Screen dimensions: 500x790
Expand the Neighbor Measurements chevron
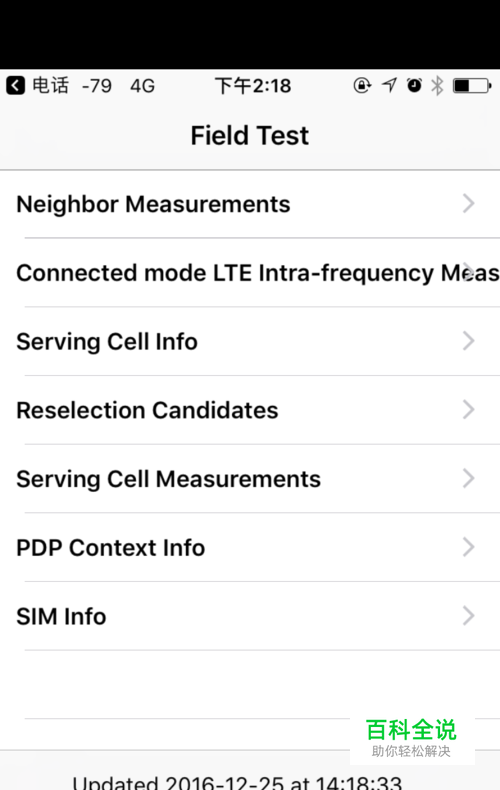(x=469, y=204)
